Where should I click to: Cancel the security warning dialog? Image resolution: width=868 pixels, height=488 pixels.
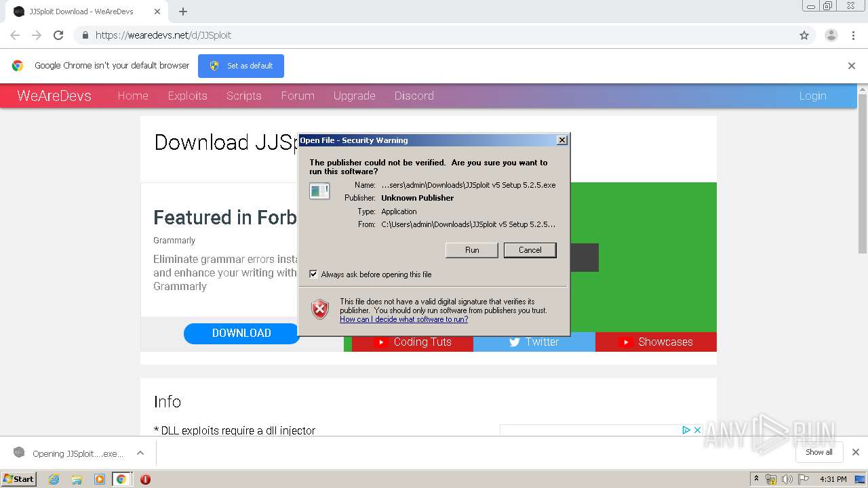(530, 250)
